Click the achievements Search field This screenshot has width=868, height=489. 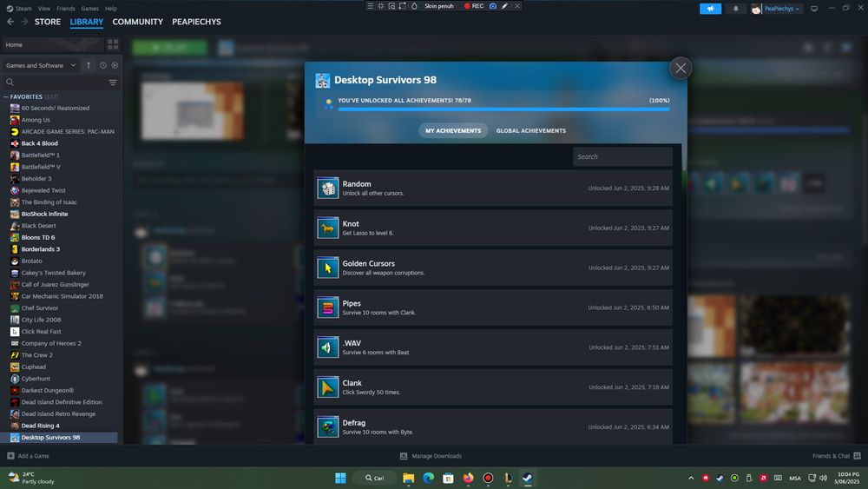point(622,156)
